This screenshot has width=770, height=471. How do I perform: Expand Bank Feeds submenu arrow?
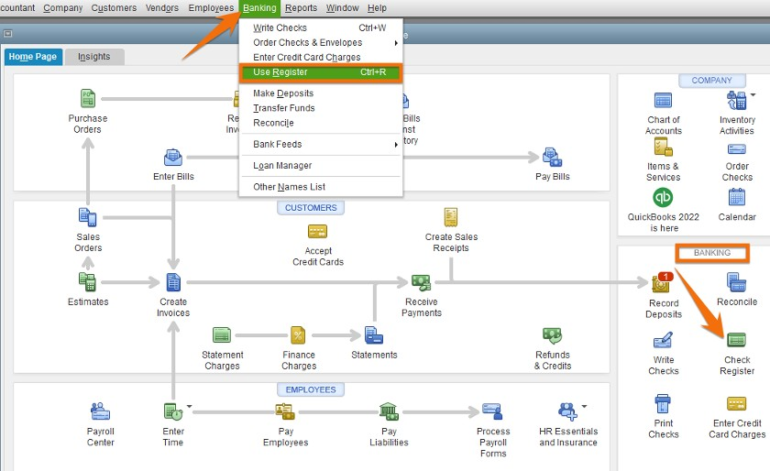396,144
